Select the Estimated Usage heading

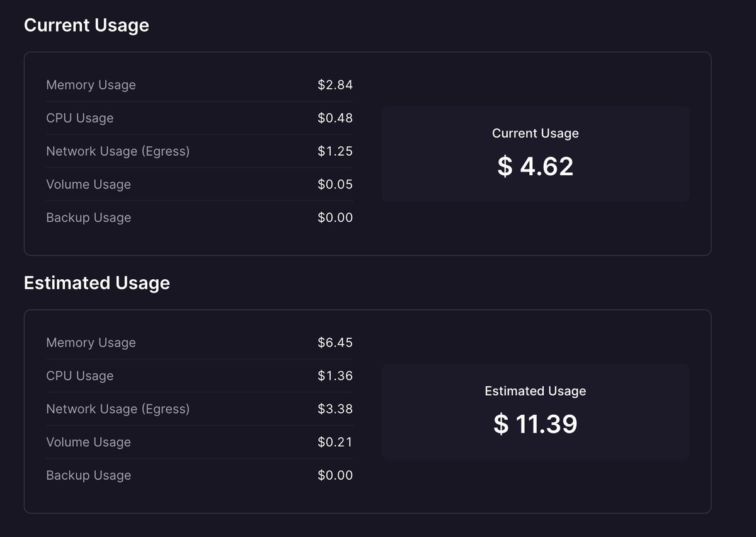coord(96,283)
